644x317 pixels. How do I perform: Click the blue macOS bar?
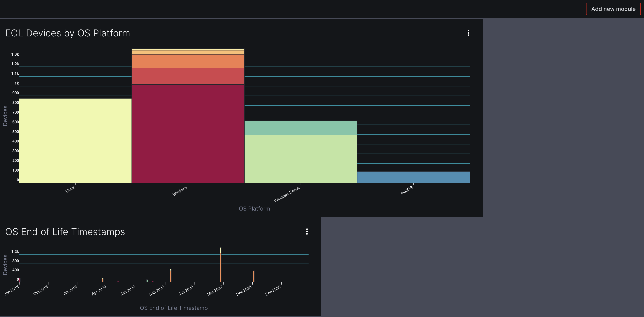coord(413,177)
